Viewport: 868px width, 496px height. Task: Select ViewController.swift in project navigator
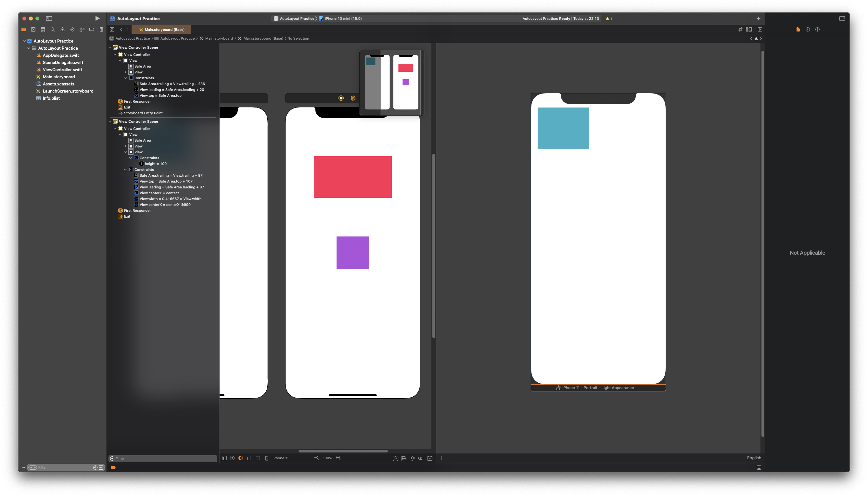(62, 70)
